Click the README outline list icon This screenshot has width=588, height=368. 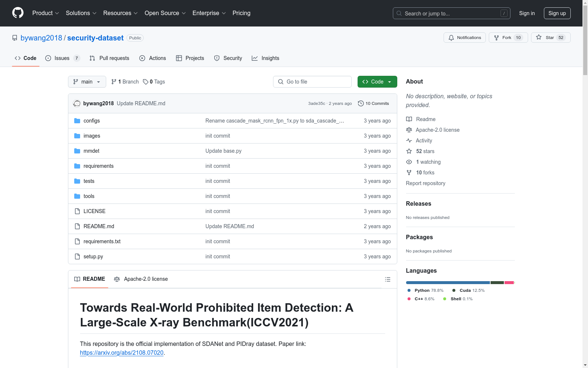[387, 279]
